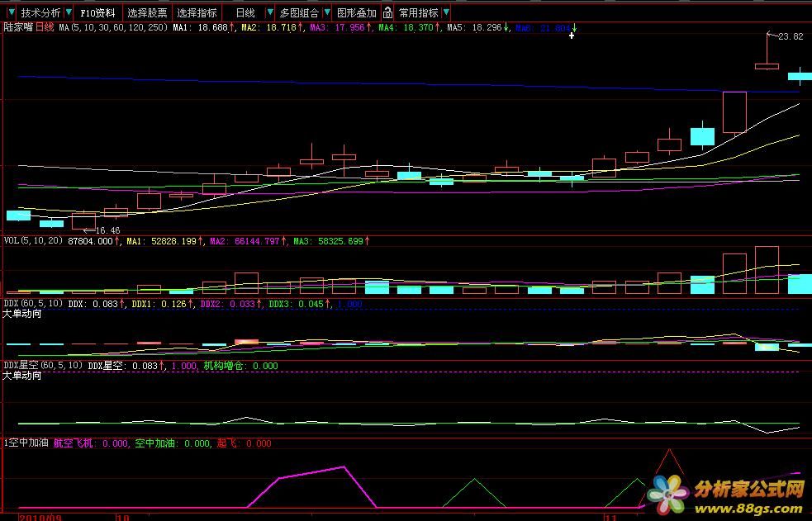Viewport: 812px width, 521px height.
Task: Click the 多图组合 button
Action: [x=299, y=12]
